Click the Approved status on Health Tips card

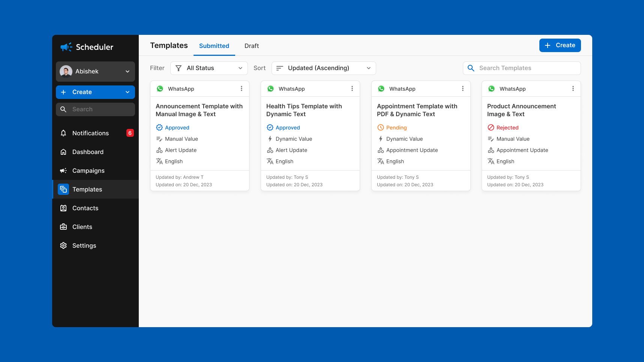(287, 127)
